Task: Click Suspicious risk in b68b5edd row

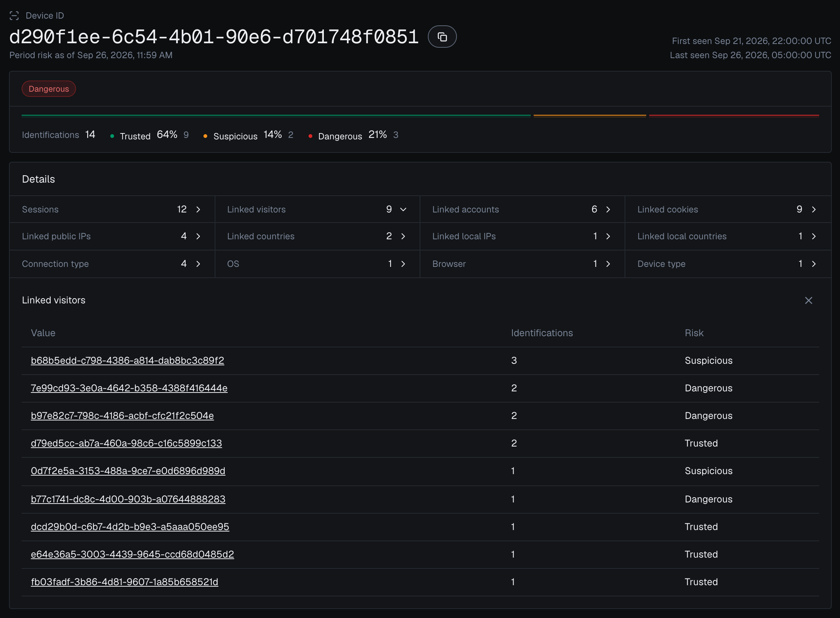Action: (x=708, y=361)
